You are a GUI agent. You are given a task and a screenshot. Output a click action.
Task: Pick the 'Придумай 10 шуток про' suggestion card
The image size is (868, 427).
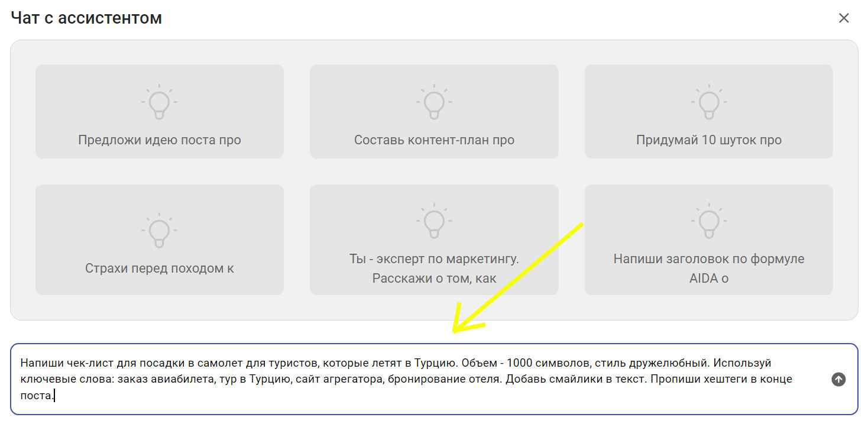[x=709, y=111]
